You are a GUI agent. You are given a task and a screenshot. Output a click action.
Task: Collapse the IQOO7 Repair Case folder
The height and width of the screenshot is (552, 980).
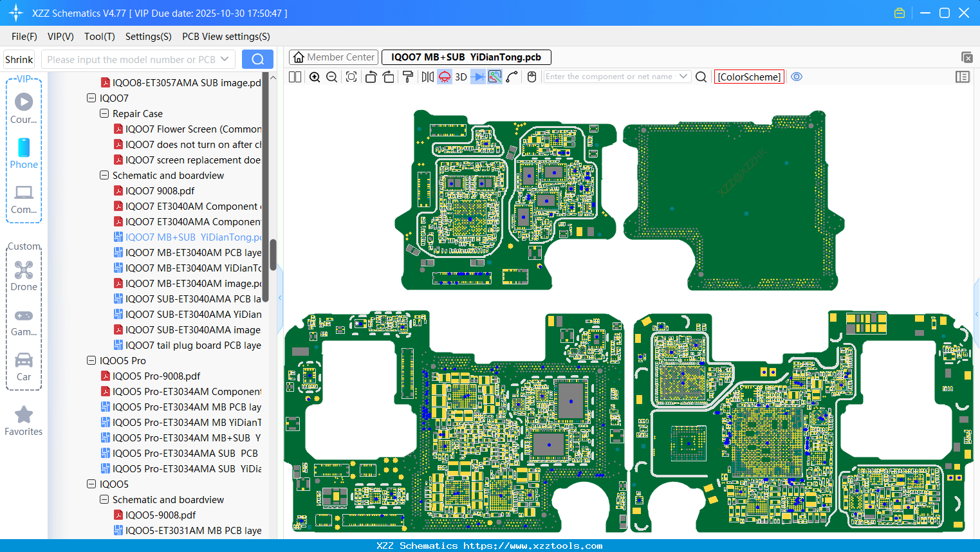(x=104, y=114)
